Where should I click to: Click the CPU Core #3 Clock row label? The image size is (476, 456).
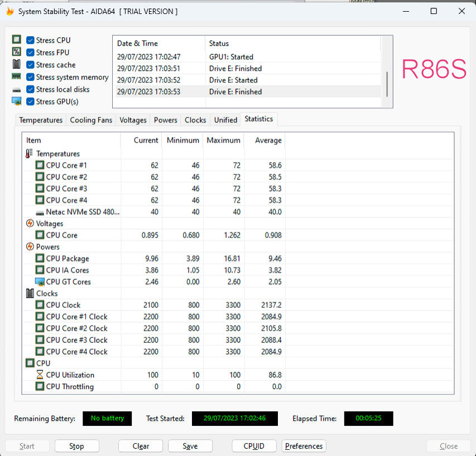tap(76, 340)
